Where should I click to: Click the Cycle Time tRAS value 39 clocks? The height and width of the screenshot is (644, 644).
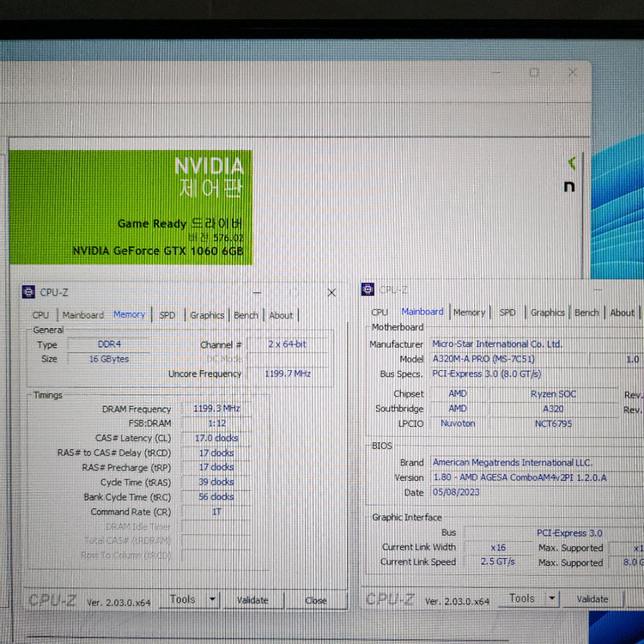point(216,482)
